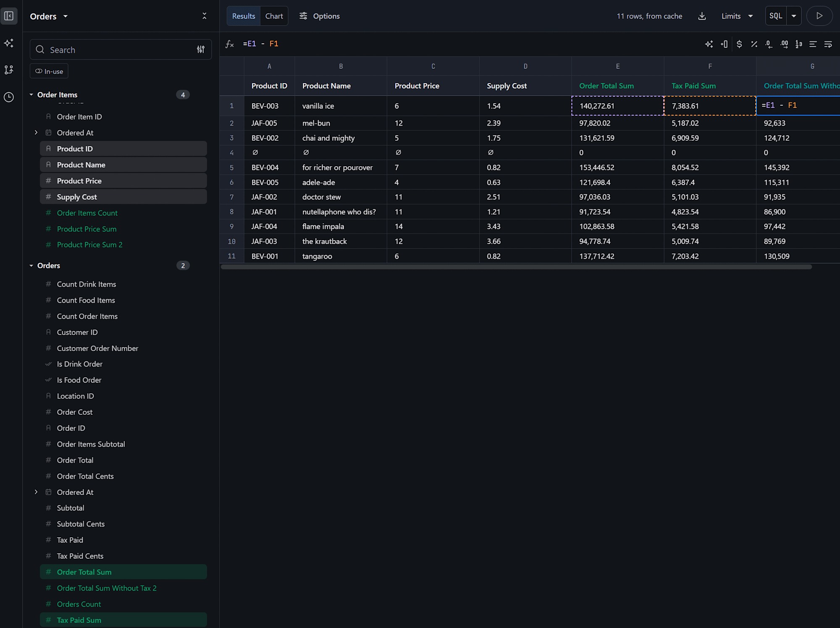Deselect the Tax Paid Sum measure
Viewport: 840px width, 628px height.
[x=123, y=620]
